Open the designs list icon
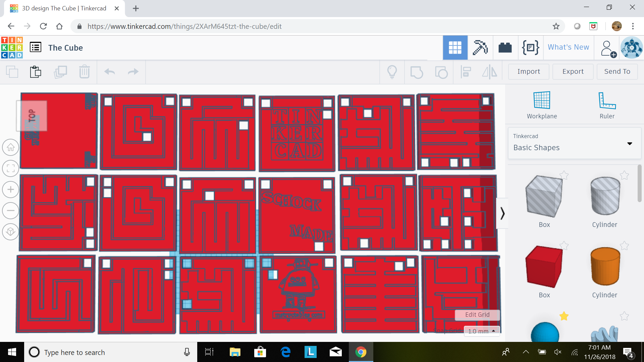This screenshot has height=362, width=644. tap(36, 47)
